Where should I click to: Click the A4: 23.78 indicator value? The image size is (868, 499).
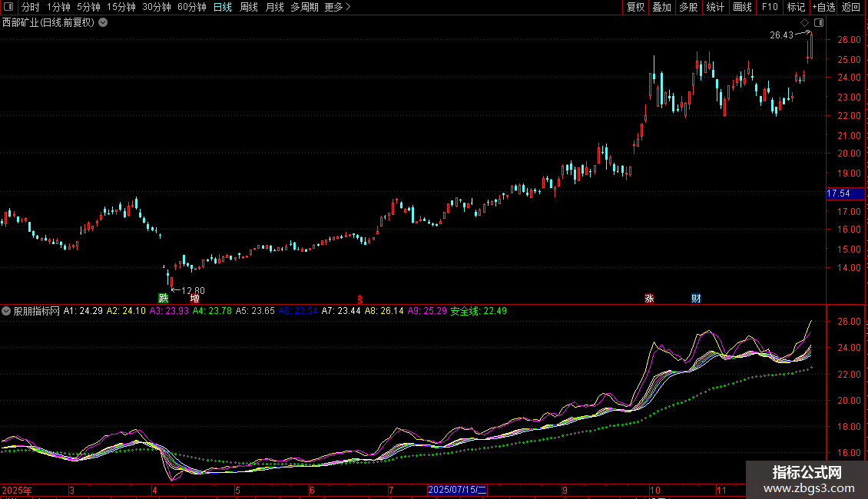tap(212, 311)
